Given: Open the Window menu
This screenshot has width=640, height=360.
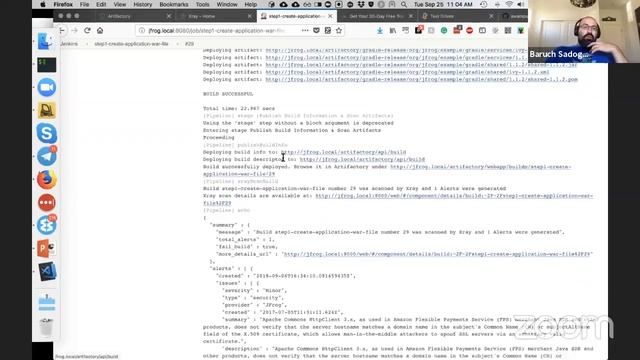Looking at the screenshot, I should pos(227,4).
